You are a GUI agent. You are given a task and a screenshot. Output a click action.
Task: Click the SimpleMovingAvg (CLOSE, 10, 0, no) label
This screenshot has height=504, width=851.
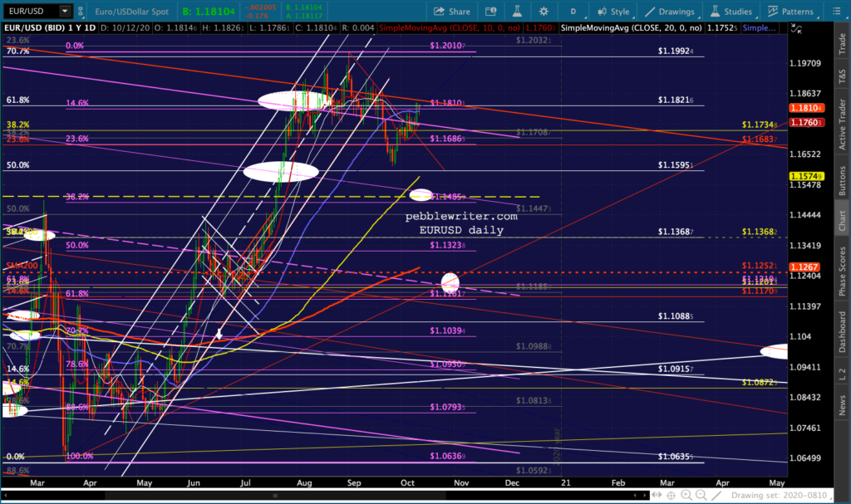450,27
